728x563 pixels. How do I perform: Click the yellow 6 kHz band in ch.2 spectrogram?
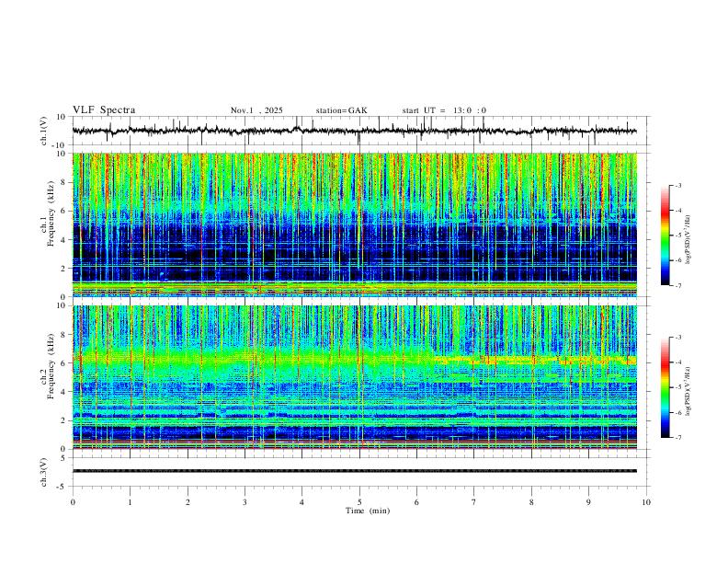[x=534, y=360]
